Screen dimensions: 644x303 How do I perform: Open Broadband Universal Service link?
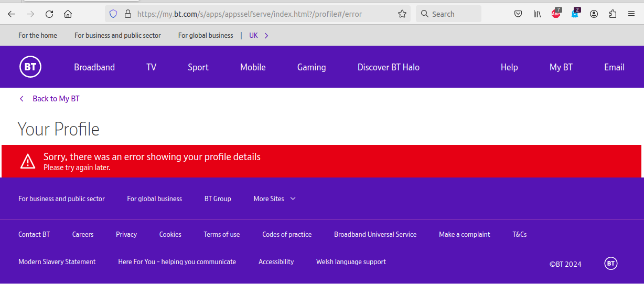pyautogui.click(x=375, y=234)
